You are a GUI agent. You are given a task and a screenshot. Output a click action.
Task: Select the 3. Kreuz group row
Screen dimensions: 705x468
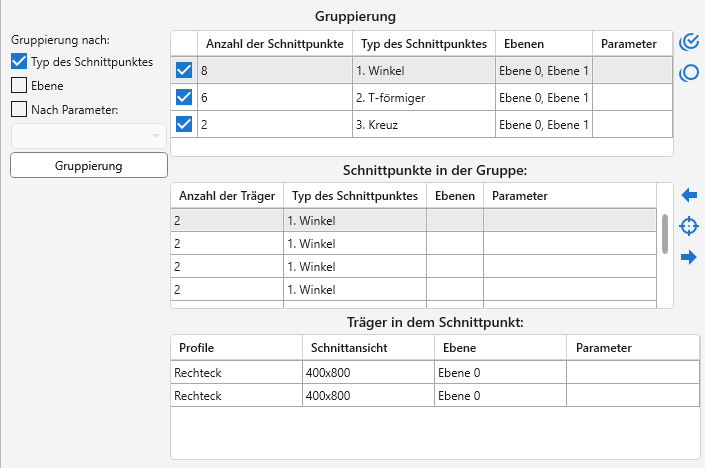point(420,125)
